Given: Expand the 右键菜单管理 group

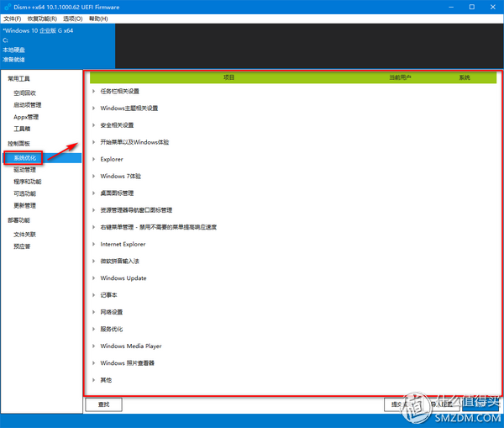Looking at the screenshot, I should 93,227.
